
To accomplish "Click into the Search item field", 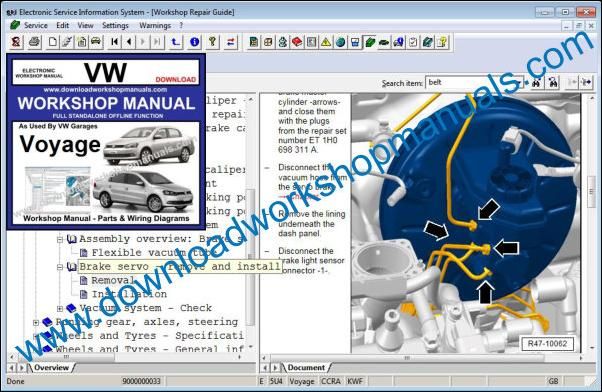I will point(474,82).
